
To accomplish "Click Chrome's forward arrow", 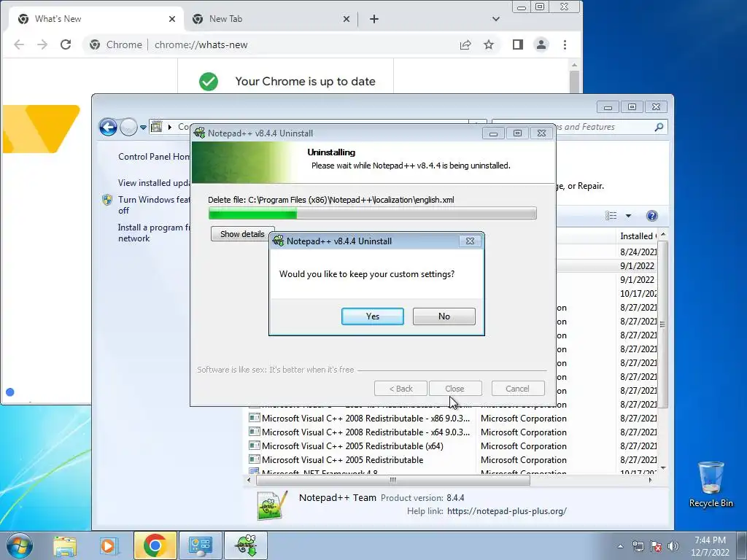I will click(x=42, y=44).
